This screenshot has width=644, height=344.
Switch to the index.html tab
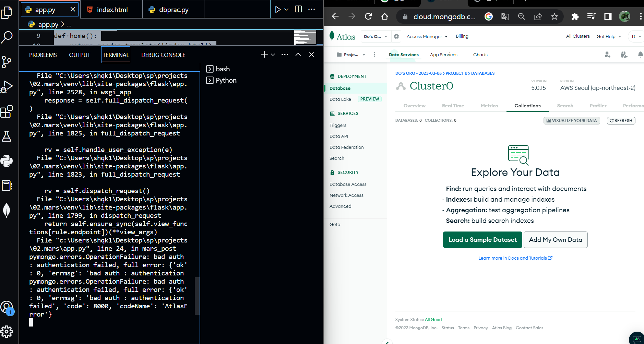(x=111, y=10)
